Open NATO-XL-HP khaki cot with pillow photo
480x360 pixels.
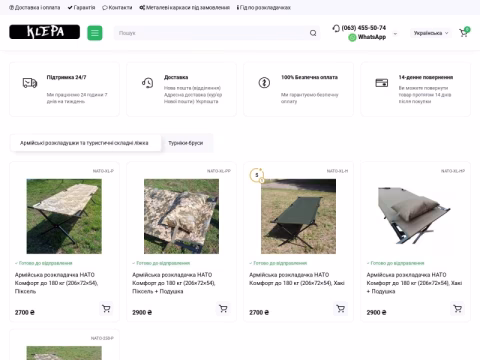point(416,216)
